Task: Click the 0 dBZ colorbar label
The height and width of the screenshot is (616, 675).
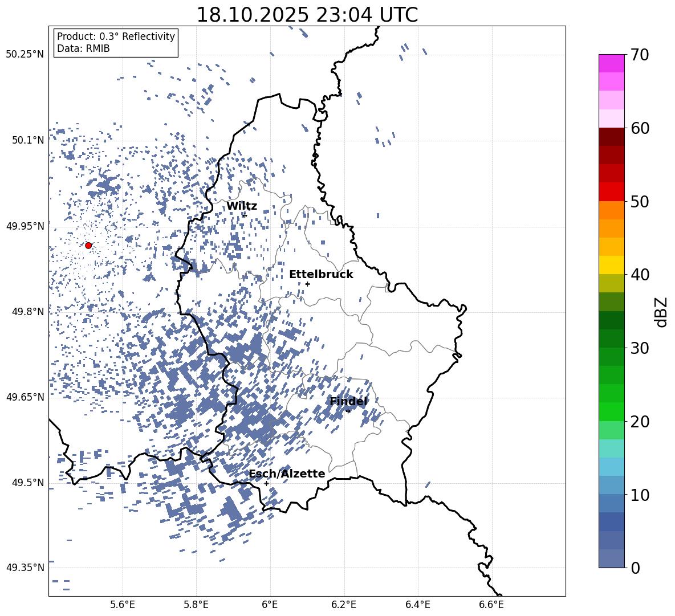Action: pyautogui.click(x=635, y=568)
